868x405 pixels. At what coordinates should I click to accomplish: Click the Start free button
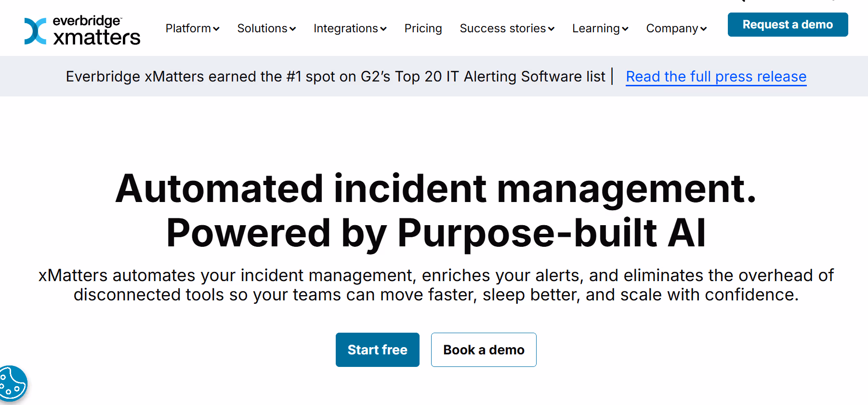tap(378, 350)
